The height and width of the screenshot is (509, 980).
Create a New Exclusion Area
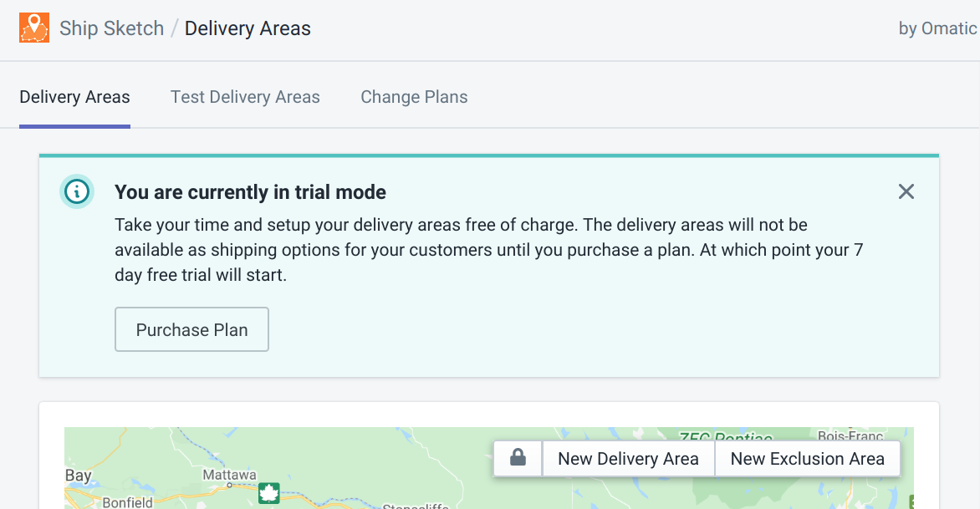808,458
